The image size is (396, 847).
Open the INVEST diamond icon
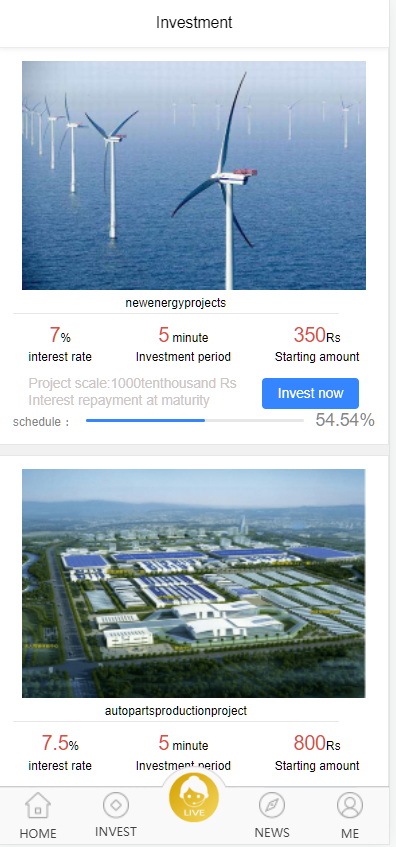tap(116, 805)
